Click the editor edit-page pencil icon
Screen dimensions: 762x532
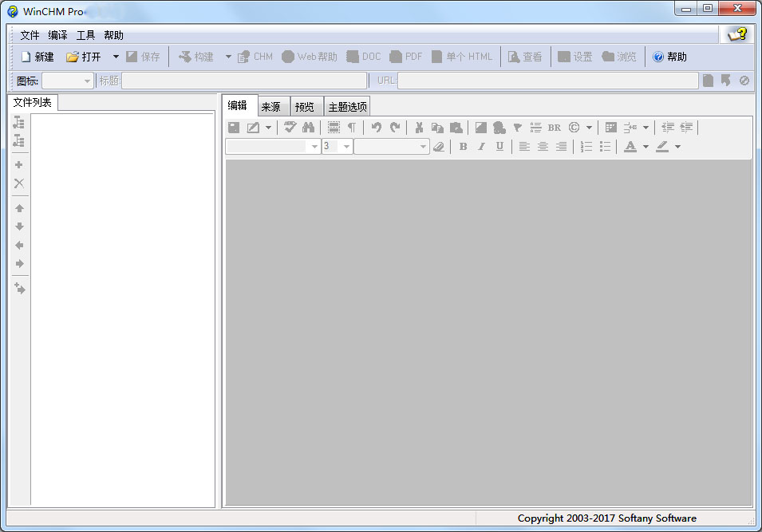(253, 128)
